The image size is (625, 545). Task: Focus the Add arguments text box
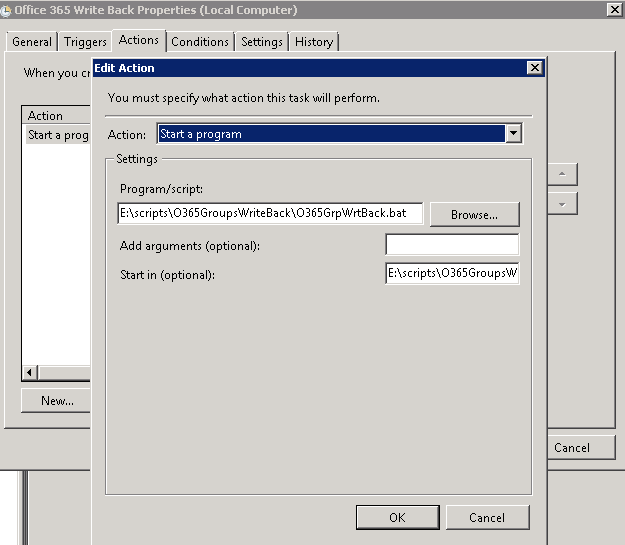click(452, 245)
